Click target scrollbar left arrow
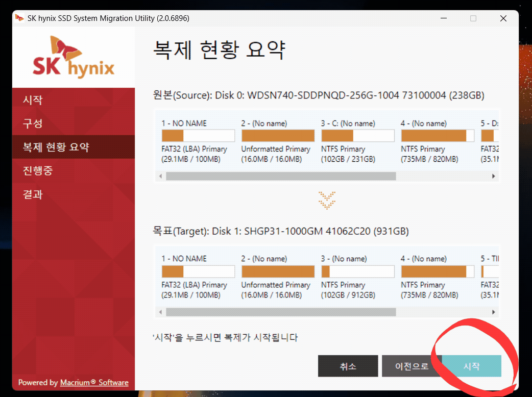This screenshot has height=397, width=532. pos(160,312)
